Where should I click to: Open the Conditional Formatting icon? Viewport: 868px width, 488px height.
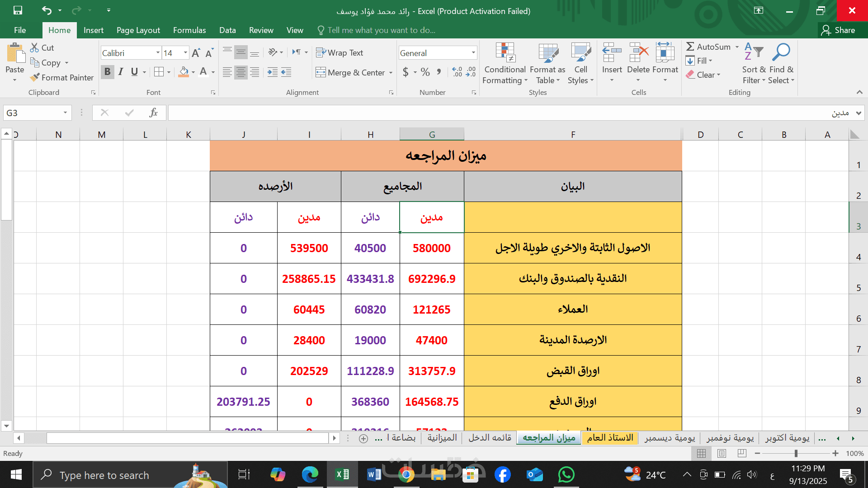[505, 53]
